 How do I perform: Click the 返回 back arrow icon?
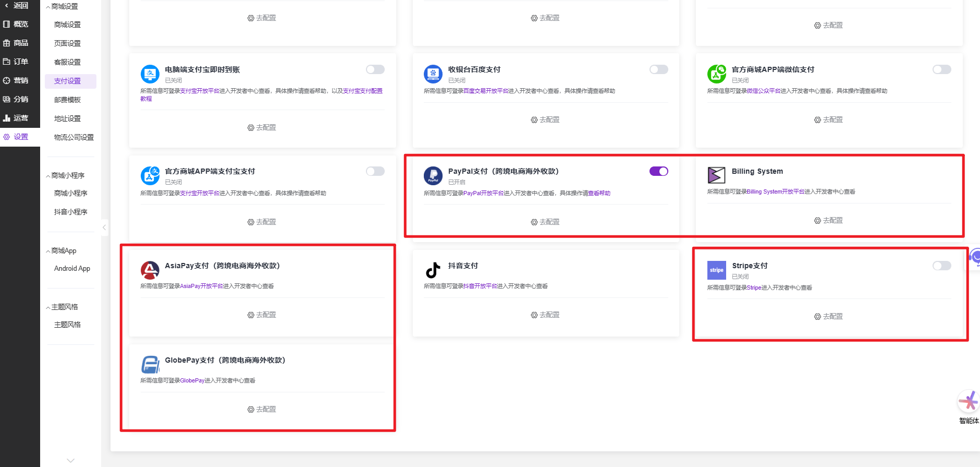pos(7,5)
